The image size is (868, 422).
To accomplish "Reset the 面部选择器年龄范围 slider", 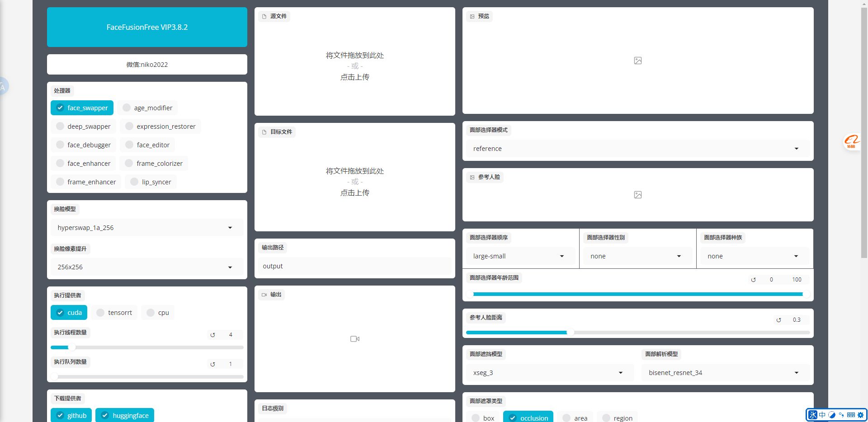I will tap(753, 280).
